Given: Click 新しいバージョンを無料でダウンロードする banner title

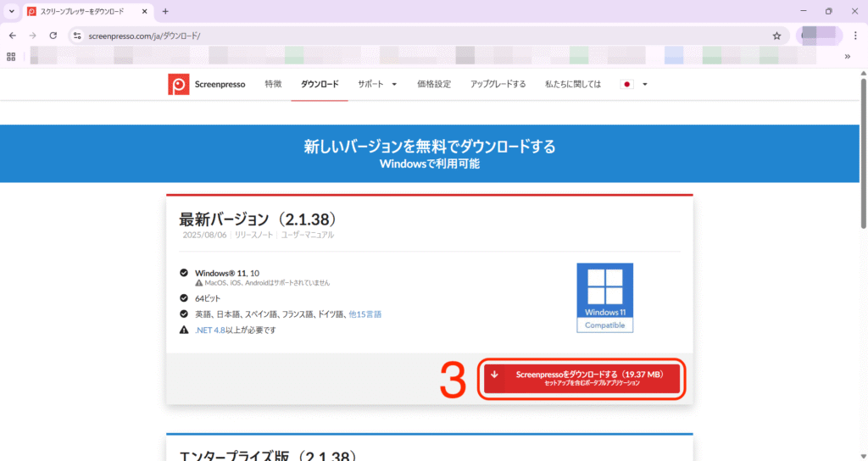Looking at the screenshot, I should 430,146.
